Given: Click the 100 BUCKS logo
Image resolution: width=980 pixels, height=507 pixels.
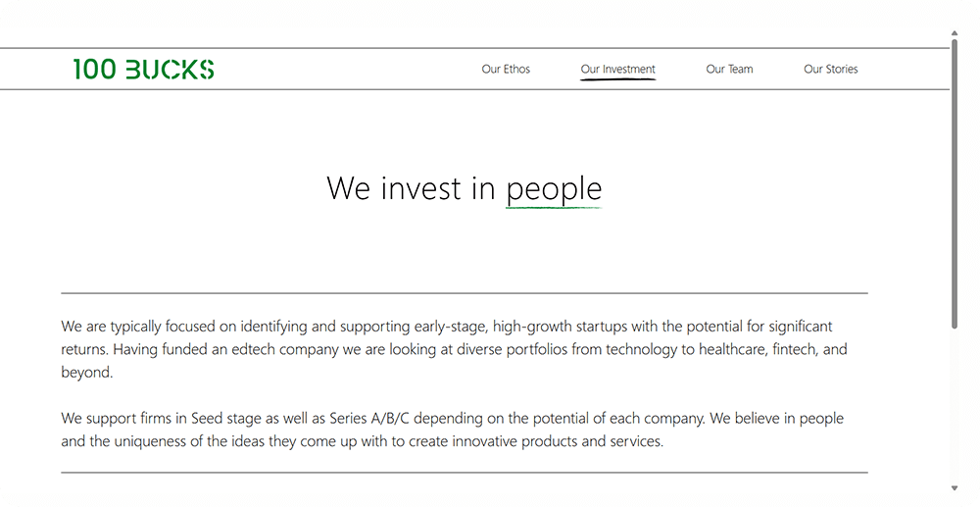Looking at the screenshot, I should (x=143, y=69).
